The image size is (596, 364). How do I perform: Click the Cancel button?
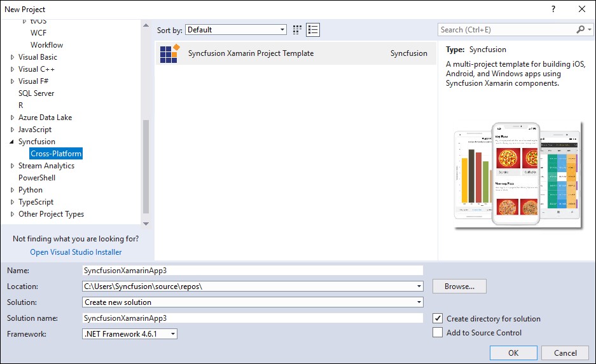tap(565, 353)
